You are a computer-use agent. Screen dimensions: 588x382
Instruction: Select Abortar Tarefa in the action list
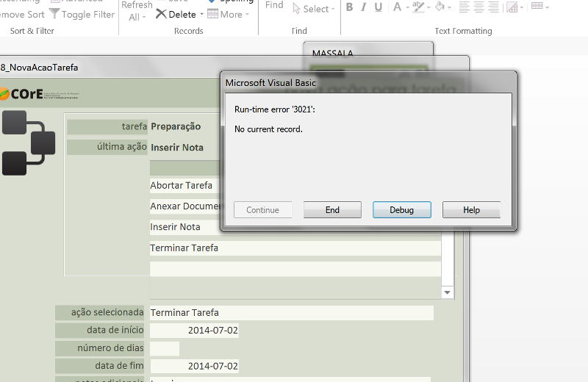click(x=185, y=185)
